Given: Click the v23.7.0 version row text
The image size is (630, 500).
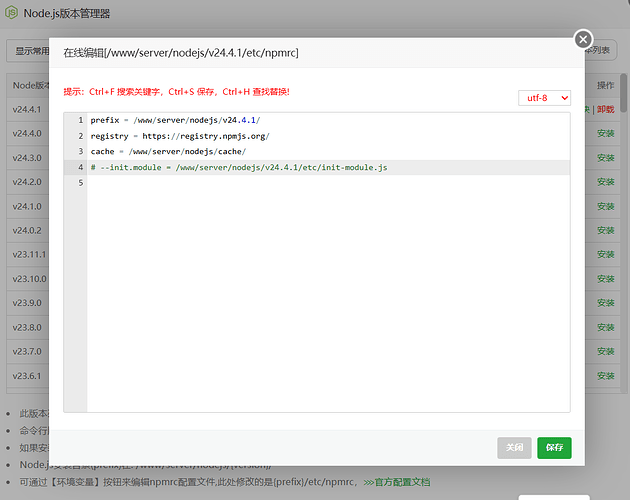Looking at the screenshot, I should 27,351.
